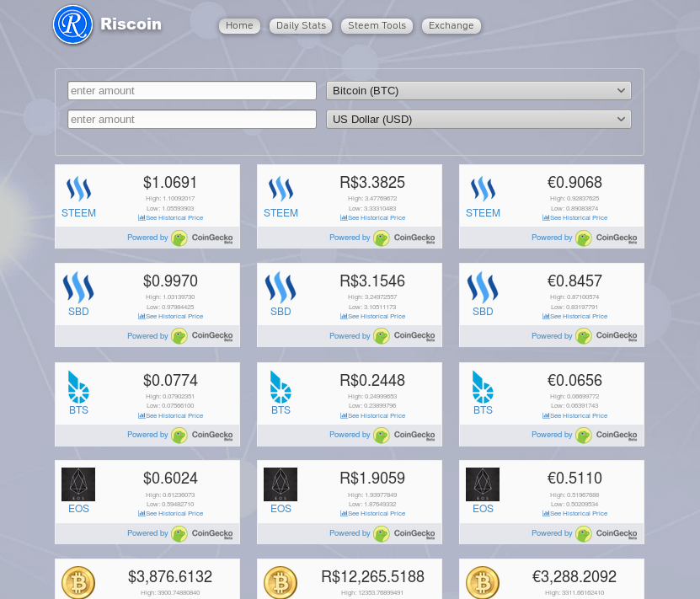Viewport: 700px width, 599px height.
Task: Click the $3,876.6132 Bitcoin price value
Action: point(170,577)
